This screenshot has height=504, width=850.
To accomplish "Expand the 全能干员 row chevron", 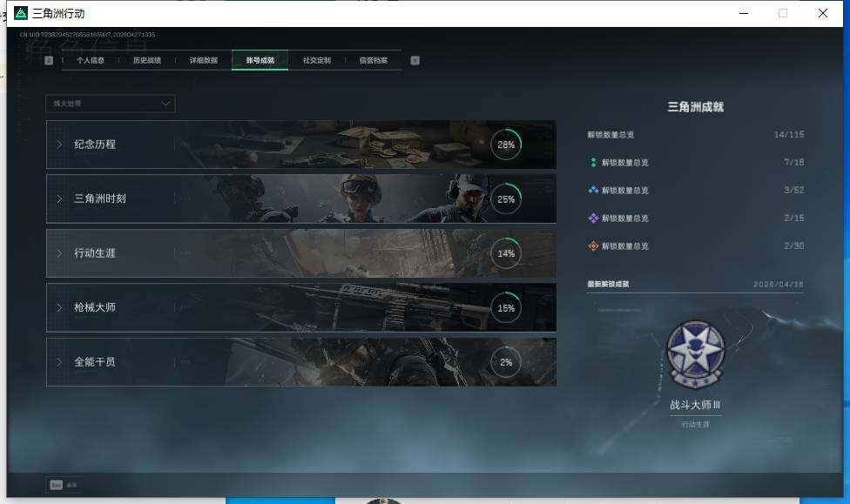I will pyautogui.click(x=59, y=362).
